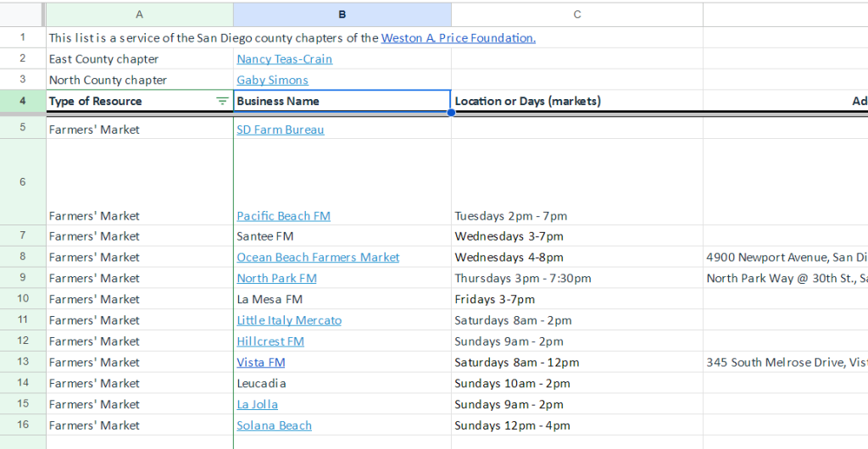The image size is (868, 449).
Task: Select column C header
Action: 576,14
